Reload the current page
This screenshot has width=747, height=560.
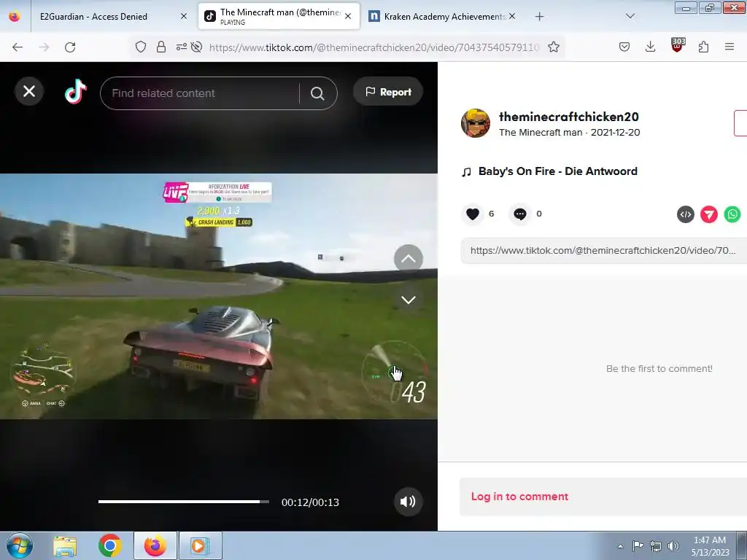point(70,47)
